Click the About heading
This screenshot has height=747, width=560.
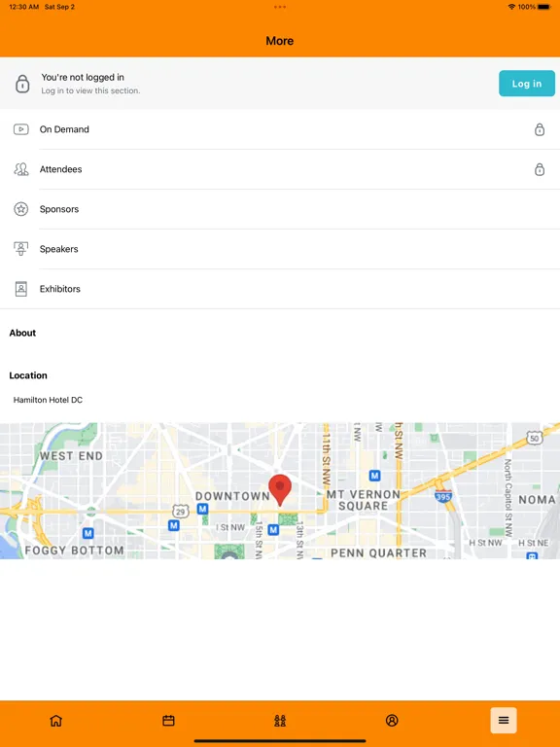[22, 333]
